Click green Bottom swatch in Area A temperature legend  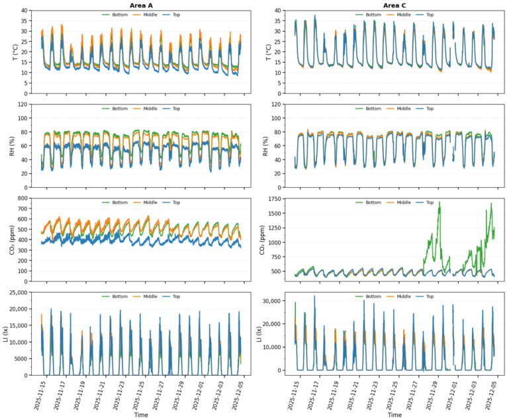(106, 15)
